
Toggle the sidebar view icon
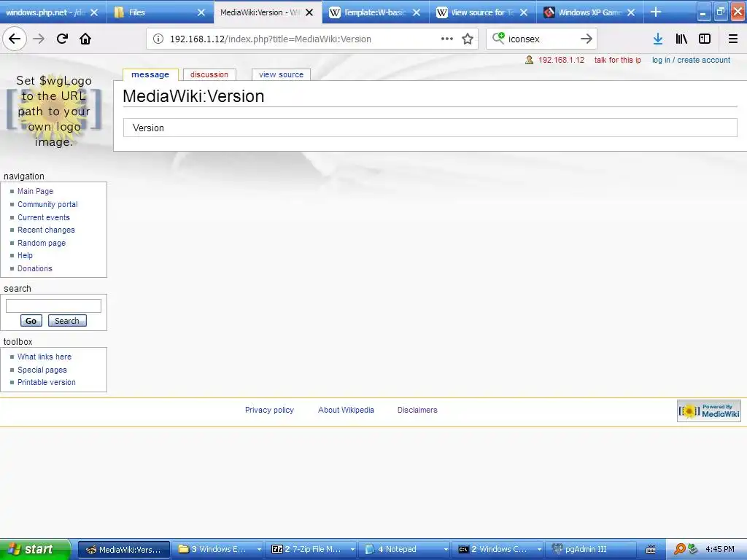click(705, 39)
